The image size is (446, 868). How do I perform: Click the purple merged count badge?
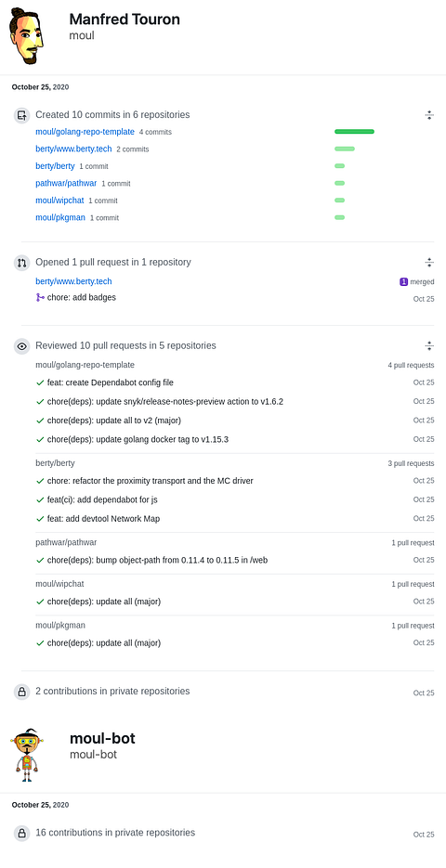click(x=404, y=282)
